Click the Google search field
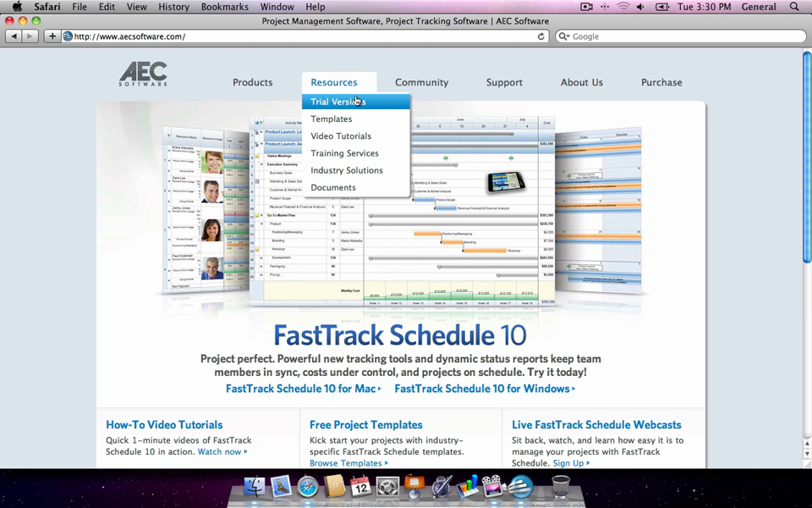812x508 pixels. click(x=681, y=36)
